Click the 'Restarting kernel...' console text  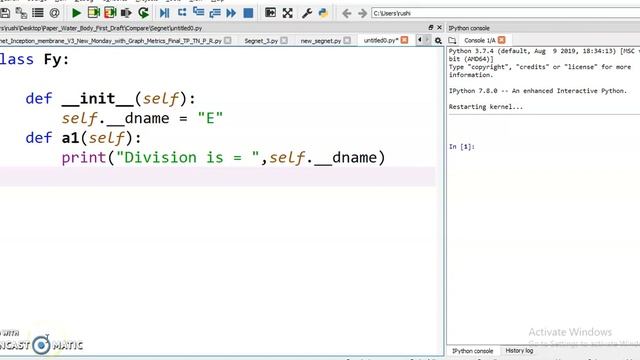coord(485,107)
